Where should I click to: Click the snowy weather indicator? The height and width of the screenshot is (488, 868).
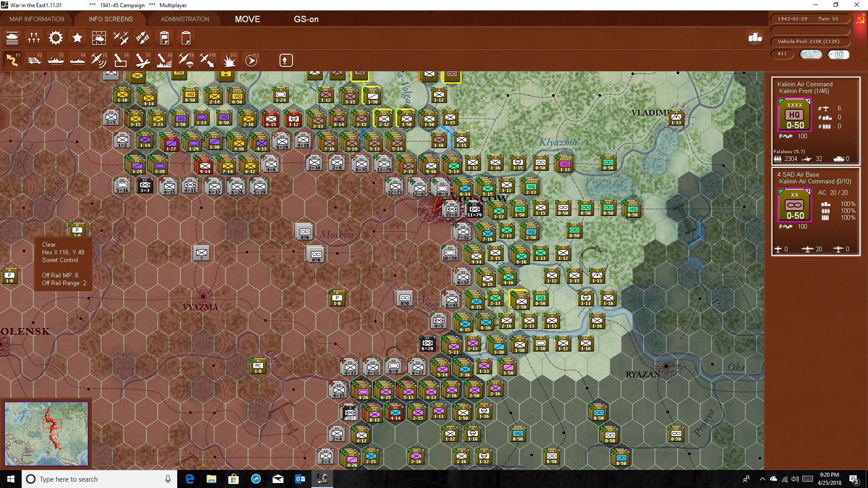pos(811,54)
